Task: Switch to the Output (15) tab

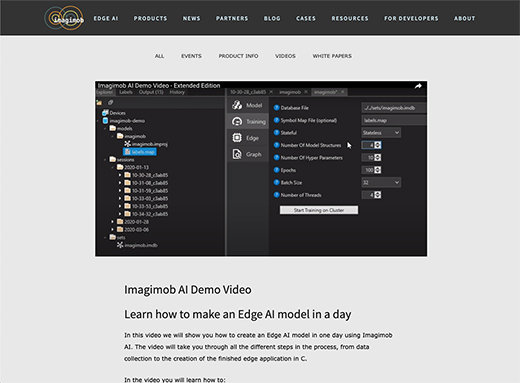Action: pyautogui.click(x=151, y=92)
